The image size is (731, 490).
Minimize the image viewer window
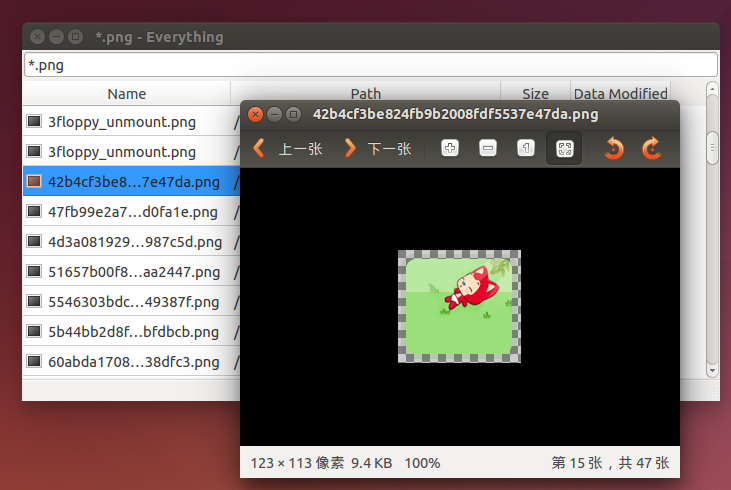(x=275, y=114)
